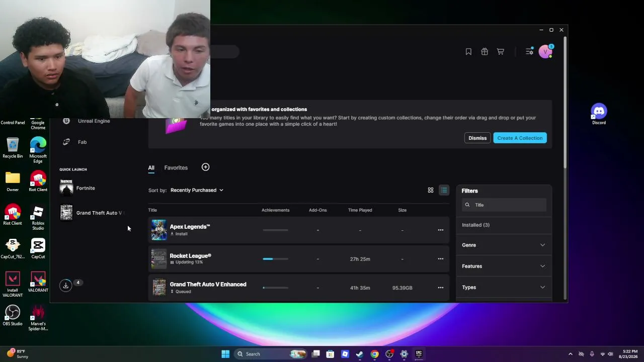
Task: Click the Achievements column header
Action: (x=275, y=210)
